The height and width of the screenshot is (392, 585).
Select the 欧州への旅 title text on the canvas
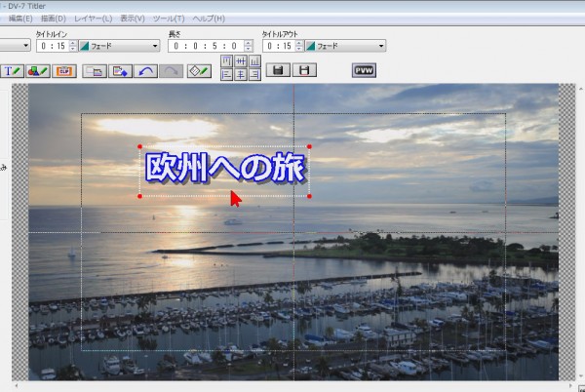(x=224, y=168)
